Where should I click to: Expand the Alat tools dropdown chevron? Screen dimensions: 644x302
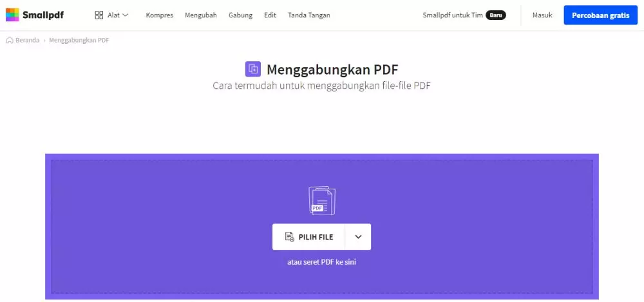(x=126, y=15)
